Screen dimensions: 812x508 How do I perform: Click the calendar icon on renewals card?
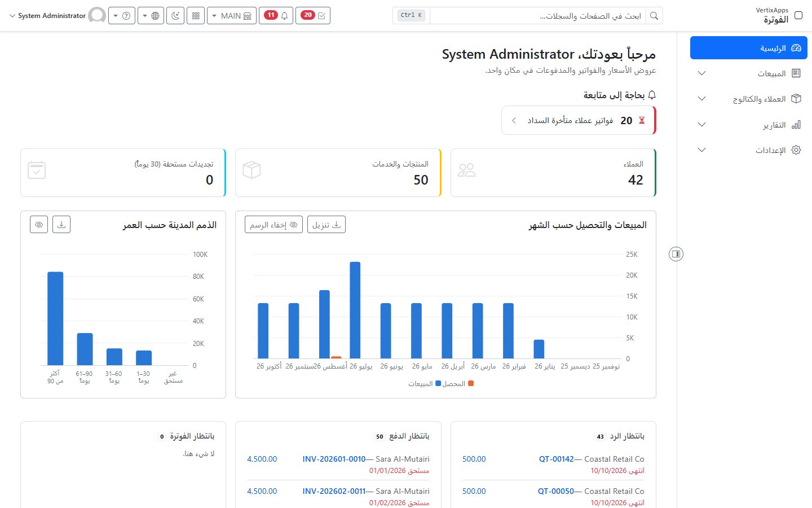point(37,170)
